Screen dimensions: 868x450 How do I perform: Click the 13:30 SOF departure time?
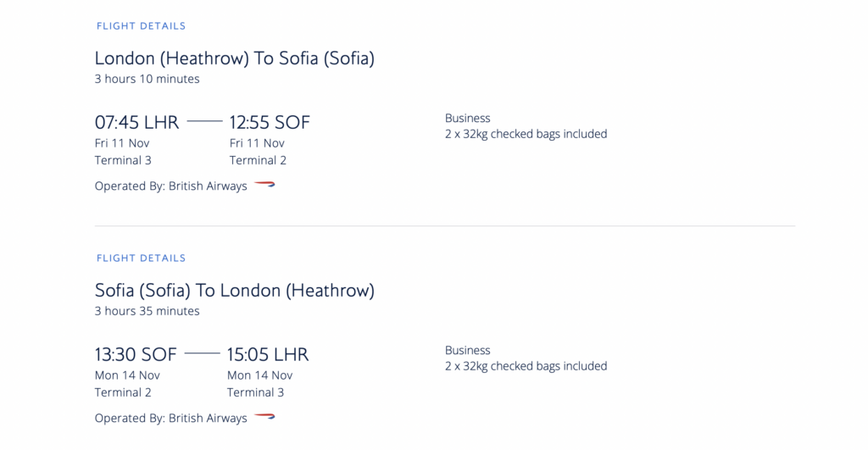point(136,353)
